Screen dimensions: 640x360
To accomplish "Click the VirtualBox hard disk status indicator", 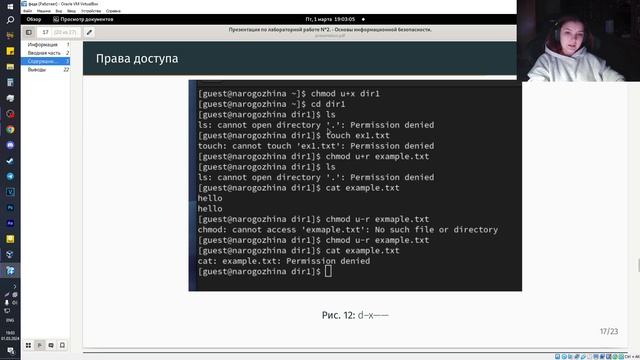I will coord(558,357).
